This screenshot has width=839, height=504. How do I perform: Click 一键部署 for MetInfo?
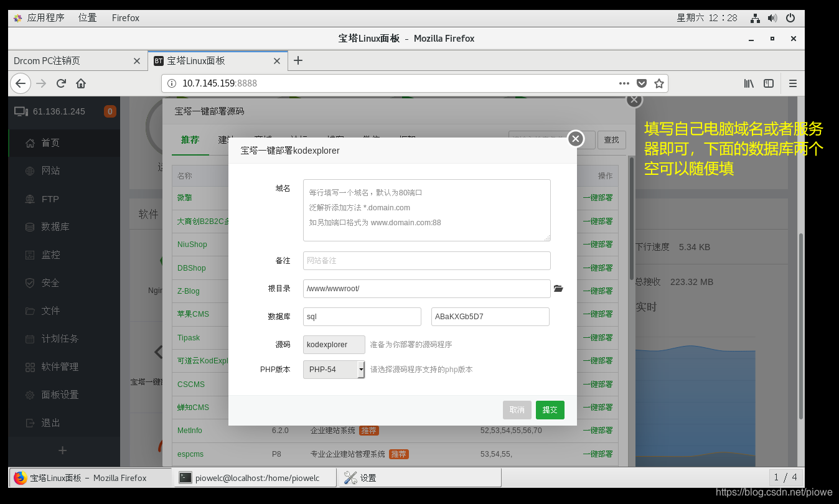[x=598, y=431]
